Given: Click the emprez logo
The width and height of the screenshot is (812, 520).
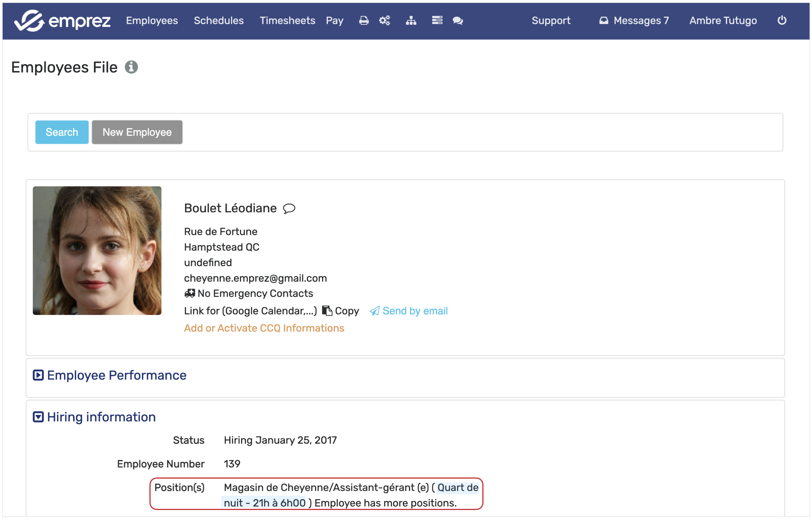Looking at the screenshot, I should [x=63, y=21].
